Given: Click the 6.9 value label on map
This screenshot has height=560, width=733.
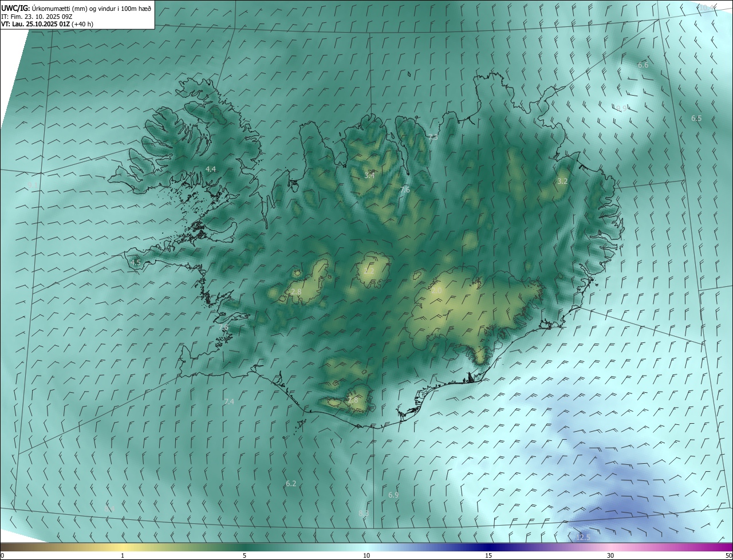Looking at the screenshot, I should 393,495.
